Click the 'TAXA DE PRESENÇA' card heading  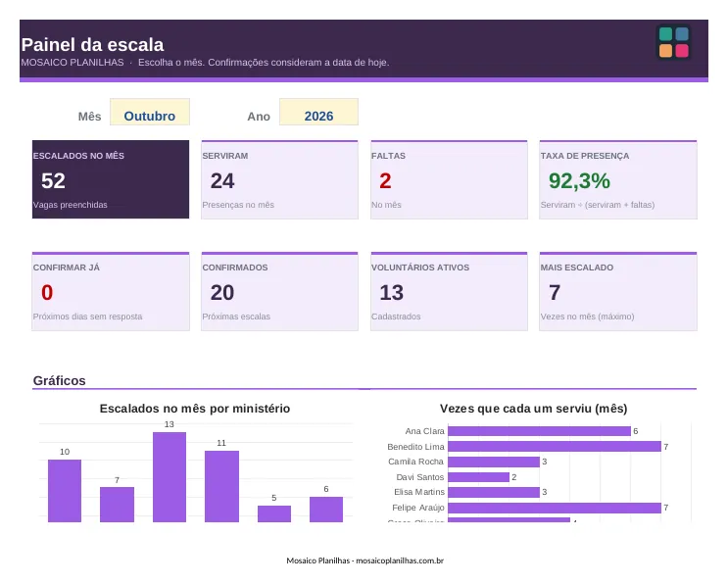pyautogui.click(x=585, y=156)
